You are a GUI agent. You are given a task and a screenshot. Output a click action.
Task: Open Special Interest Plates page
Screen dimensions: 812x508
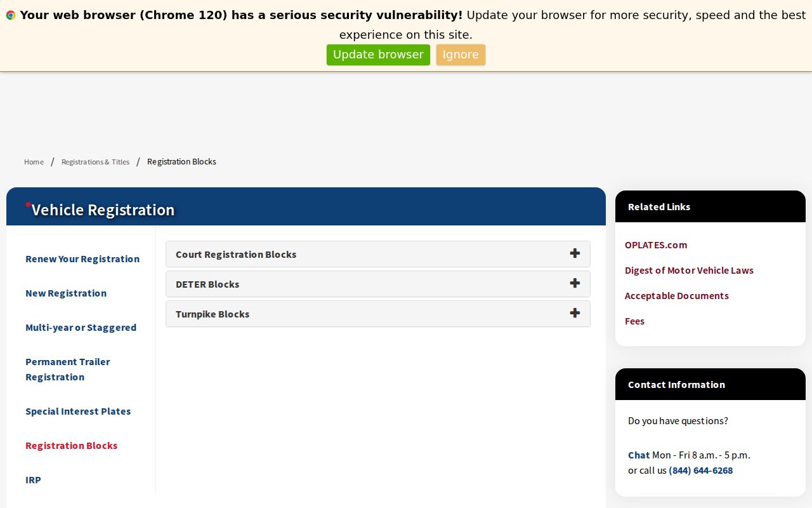tap(78, 411)
